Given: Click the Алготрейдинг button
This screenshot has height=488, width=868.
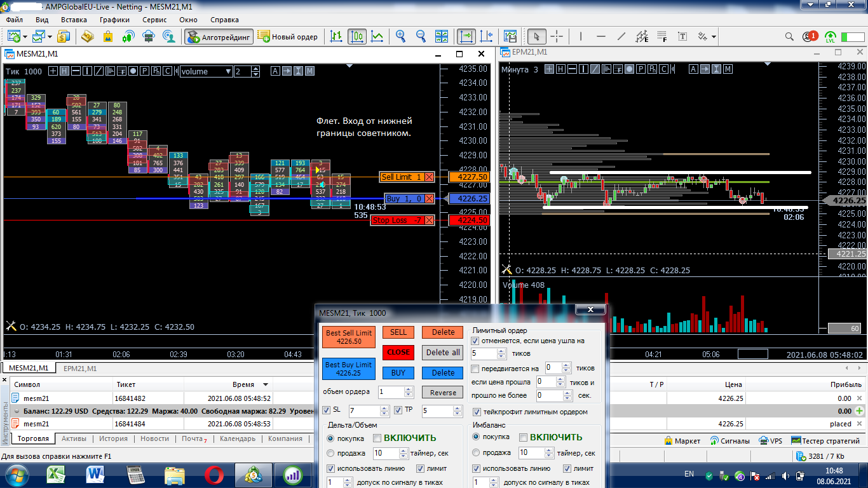Looking at the screenshot, I should [x=219, y=37].
